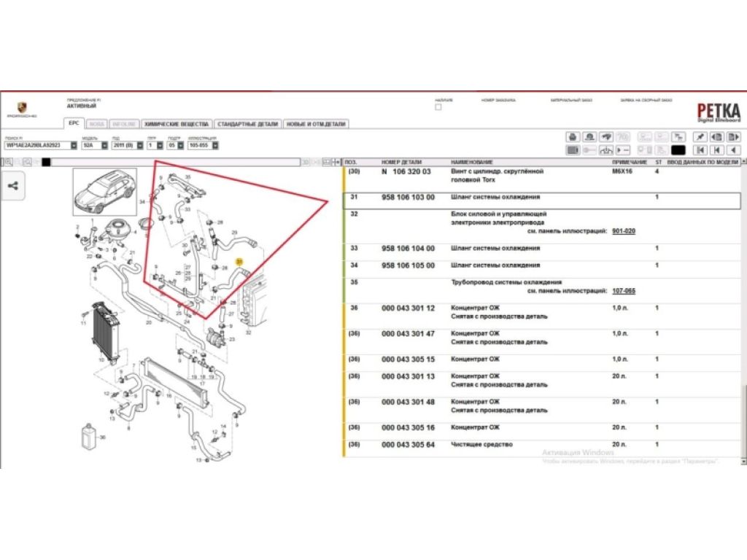The image size is (747, 560).
Task: Click the car silhouette icon in the toolbar
Action: click(589, 136)
